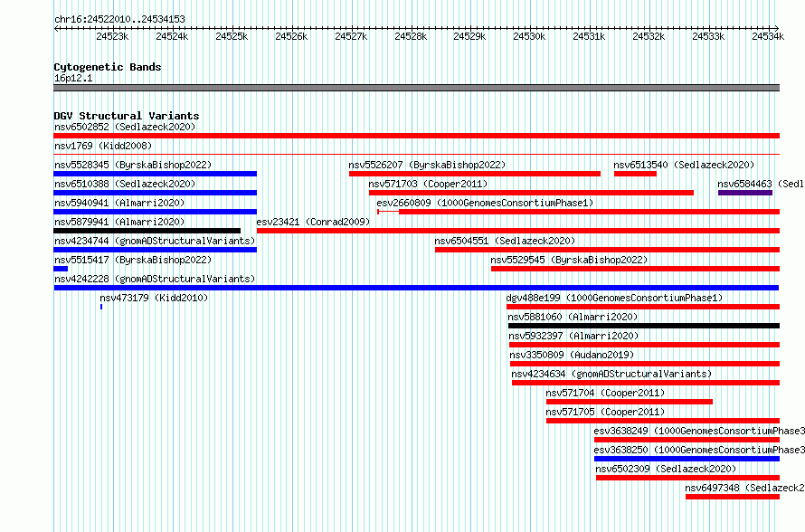
Task: Click nsv5881060 (Almarri2020) label
Action: 573,317
